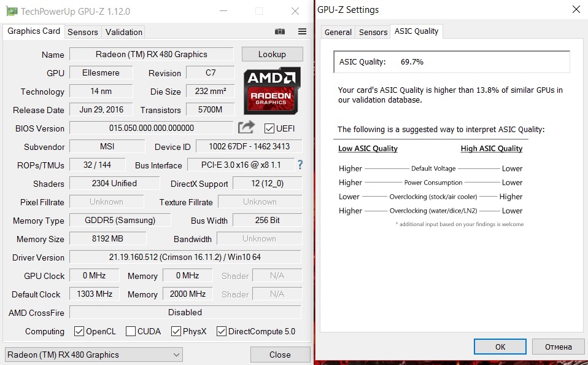Click the Texture Fillrate Unknown field
This screenshot has height=365, width=588.
coord(260,202)
